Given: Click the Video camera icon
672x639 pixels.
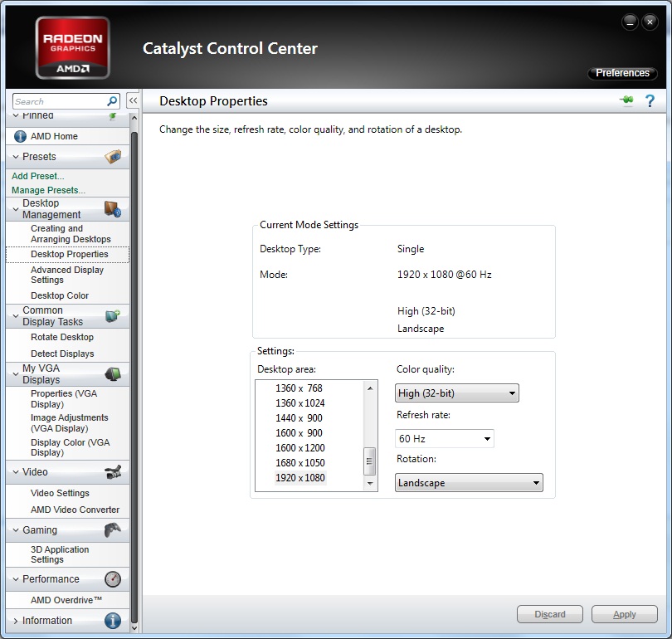Looking at the screenshot, I should coord(113,472).
